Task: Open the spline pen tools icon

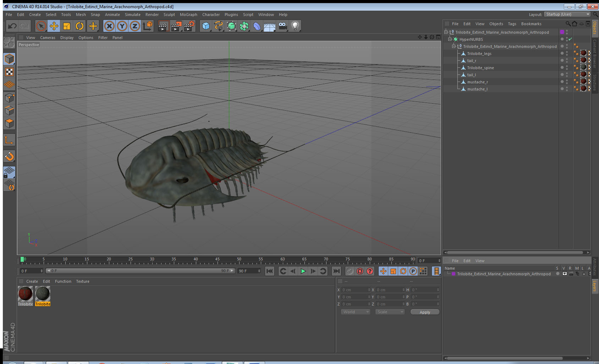Action: (x=219, y=26)
